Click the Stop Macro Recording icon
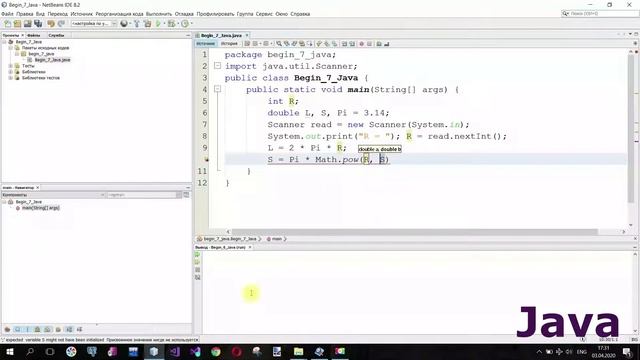Image resolution: width=640 pixels, height=360 pixels. (x=369, y=44)
